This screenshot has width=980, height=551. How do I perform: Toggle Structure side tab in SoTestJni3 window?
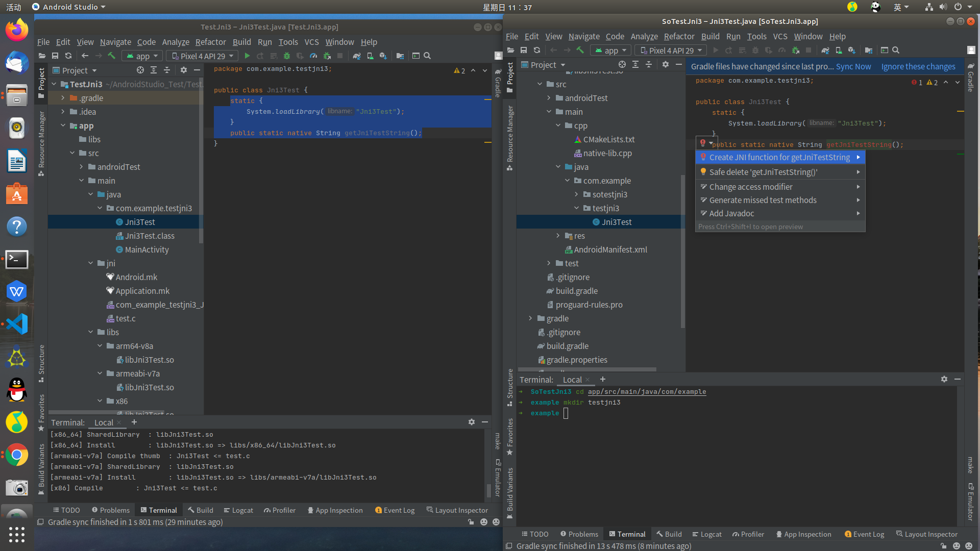510,388
